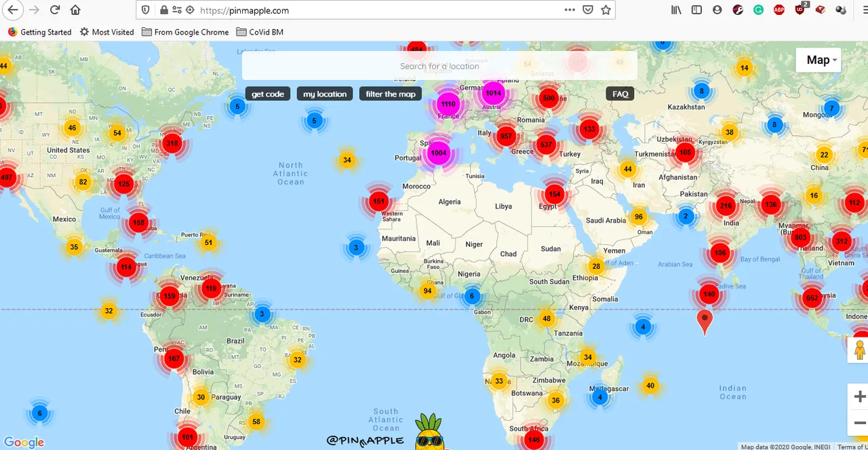This screenshot has height=450, width=868.
Task: Open the tracking protection shield icon
Action: pos(146,10)
